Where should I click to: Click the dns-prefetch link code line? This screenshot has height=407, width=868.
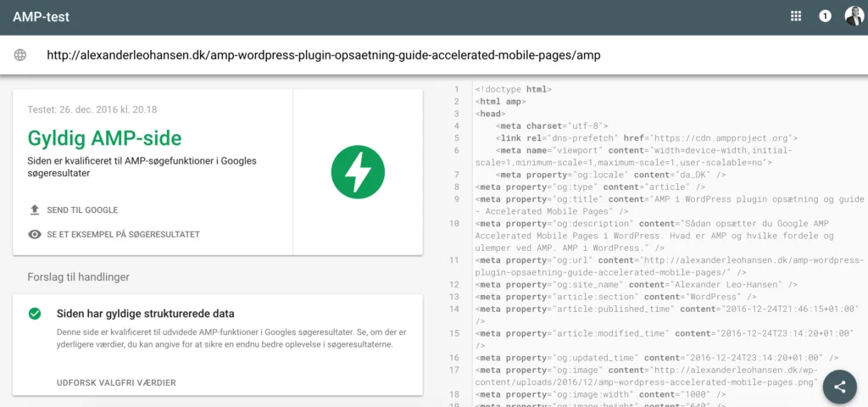[x=647, y=138]
